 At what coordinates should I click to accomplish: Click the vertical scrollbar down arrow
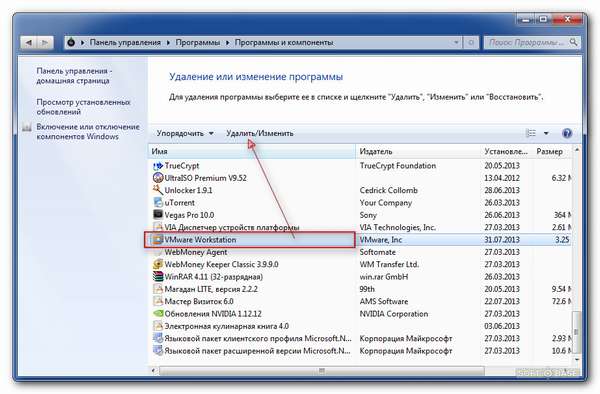(x=577, y=360)
